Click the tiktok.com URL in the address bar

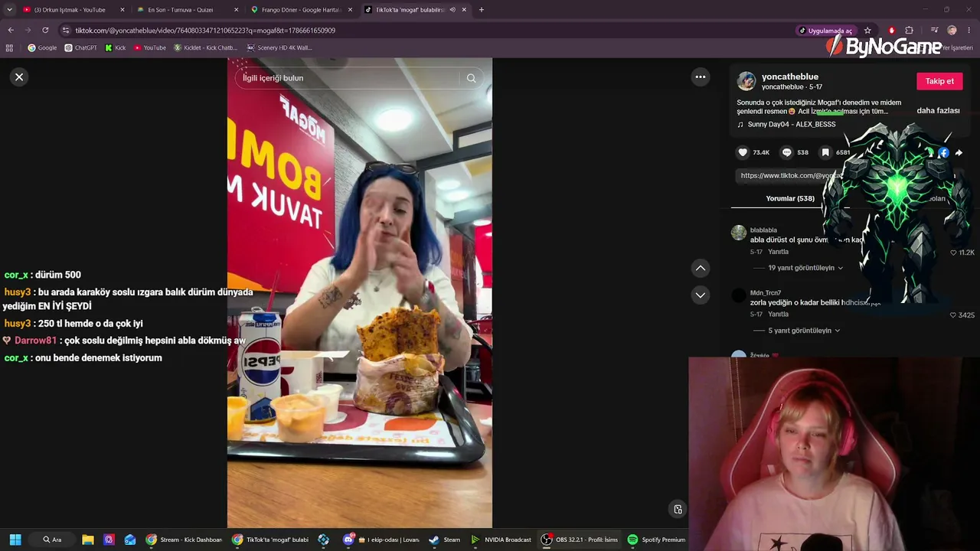coord(205,31)
